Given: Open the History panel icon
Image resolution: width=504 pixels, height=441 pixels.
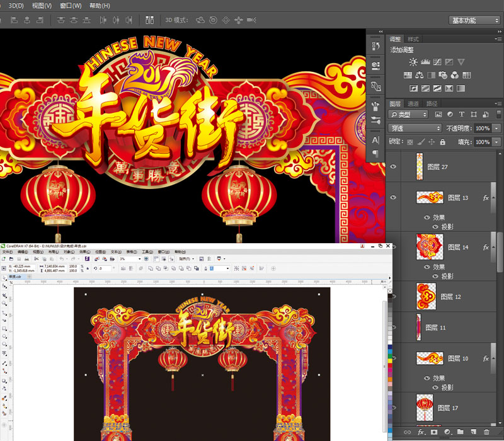Looking at the screenshot, I should (x=375, y=46).
